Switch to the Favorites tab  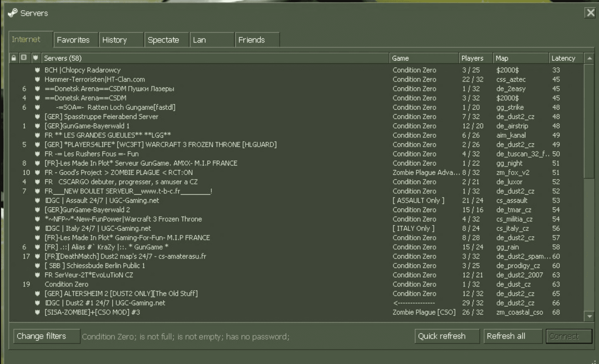[73, 40]
